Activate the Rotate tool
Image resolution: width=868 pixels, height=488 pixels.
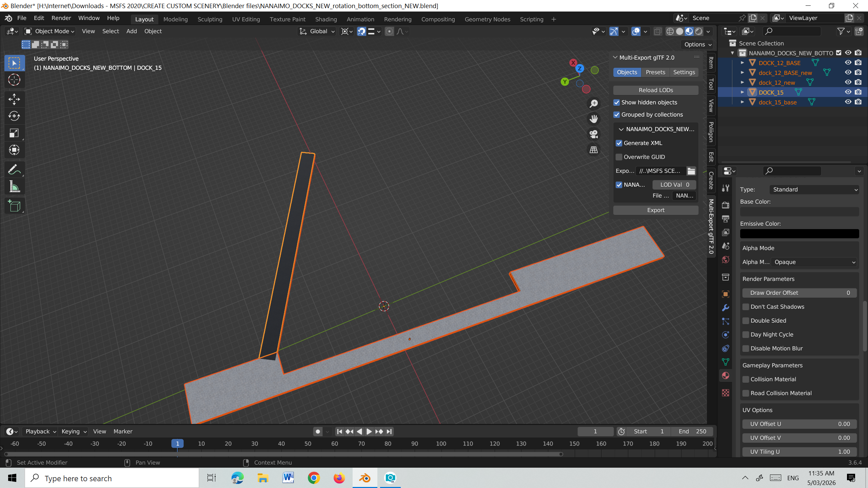(14, 116)
